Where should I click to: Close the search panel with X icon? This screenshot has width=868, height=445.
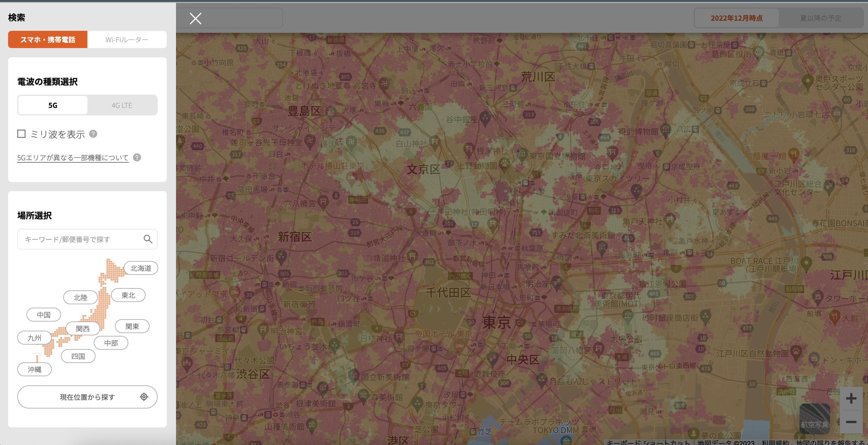(196, 18)
